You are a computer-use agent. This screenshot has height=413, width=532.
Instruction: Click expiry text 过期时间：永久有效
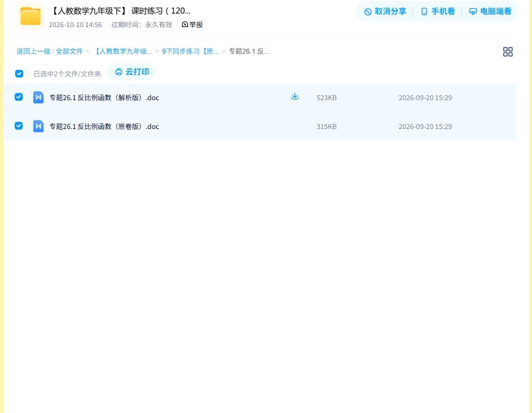tap(142, 25)
